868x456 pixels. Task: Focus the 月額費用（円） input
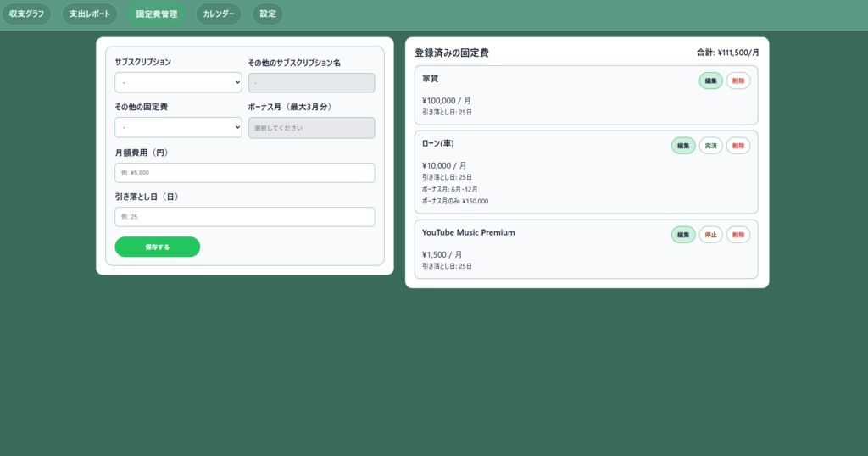pos(245,173)
